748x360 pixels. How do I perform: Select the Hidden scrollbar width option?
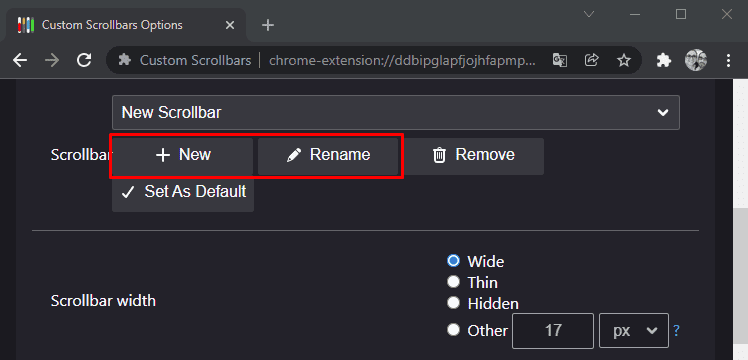(x=453, y=302)
